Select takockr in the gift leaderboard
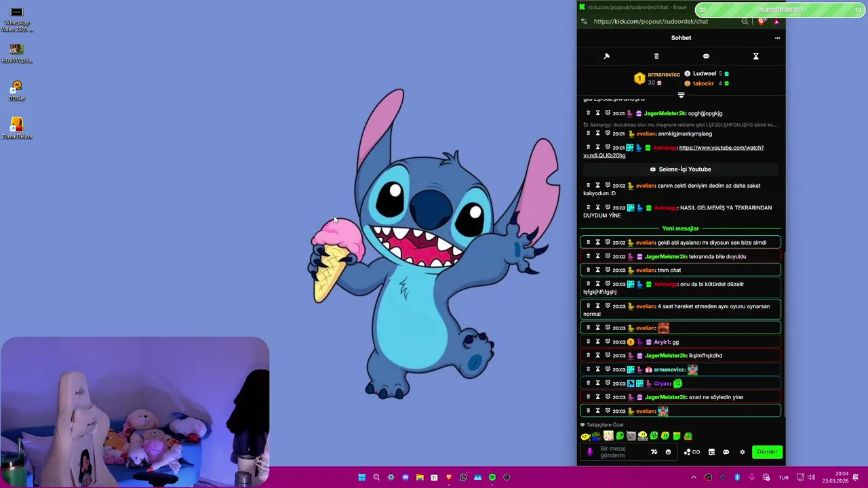Image resolution: width=868 pixels, height=488 pixels. point(703,83)
